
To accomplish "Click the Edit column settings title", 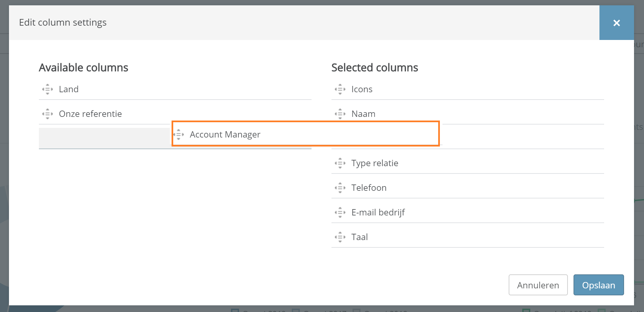I will pos(63,22).
